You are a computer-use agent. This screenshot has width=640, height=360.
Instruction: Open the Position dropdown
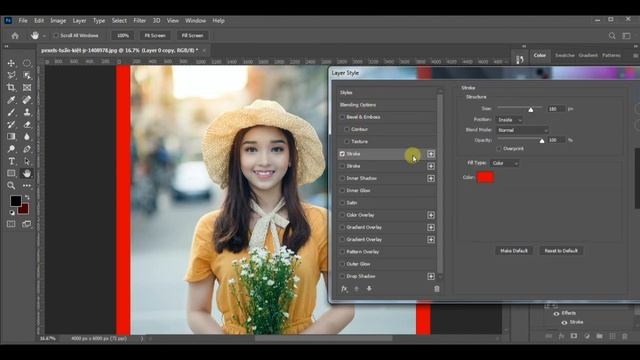tap(509, 120)
